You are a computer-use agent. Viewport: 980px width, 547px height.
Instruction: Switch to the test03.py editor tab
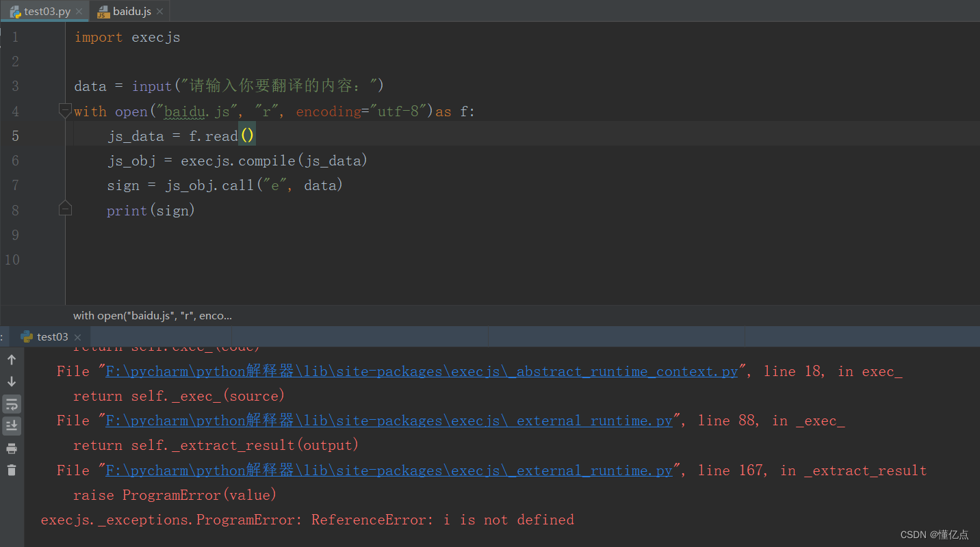pyautogui.click(x=45, y=12)
